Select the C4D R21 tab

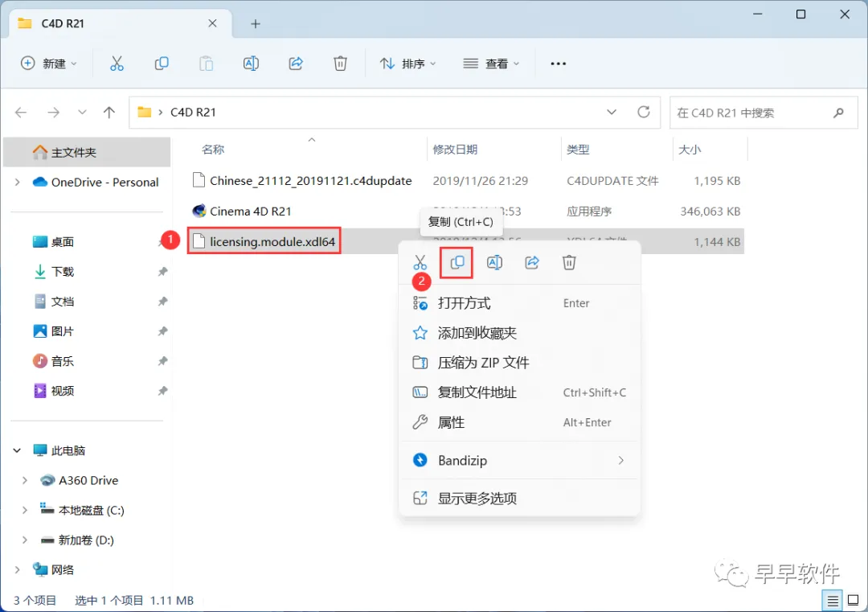118,23
